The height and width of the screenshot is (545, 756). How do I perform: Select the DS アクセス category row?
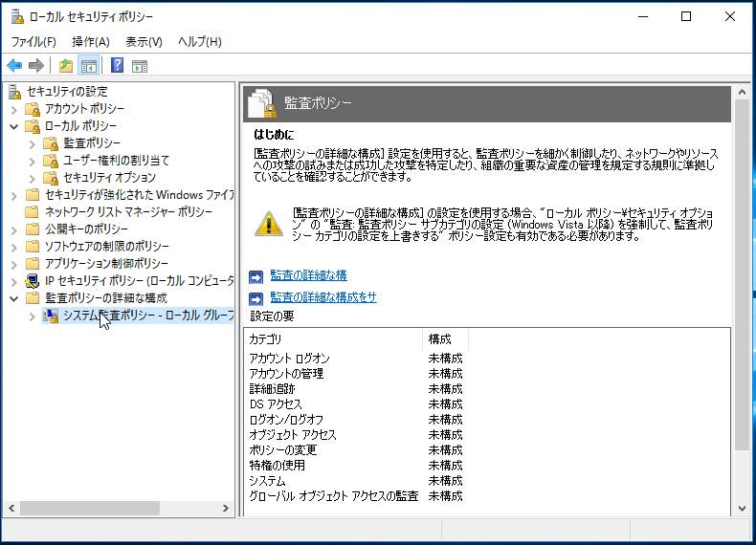(356, 404)
